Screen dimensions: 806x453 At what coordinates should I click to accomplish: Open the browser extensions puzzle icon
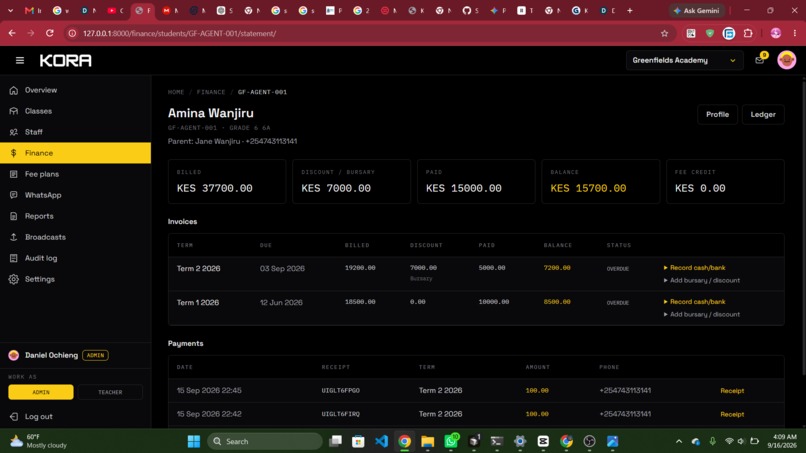pos(748,33)
